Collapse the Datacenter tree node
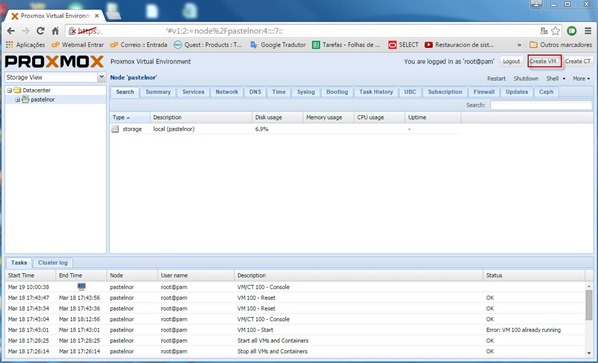This screenshot has width=598, height=363. click(10, 90)
